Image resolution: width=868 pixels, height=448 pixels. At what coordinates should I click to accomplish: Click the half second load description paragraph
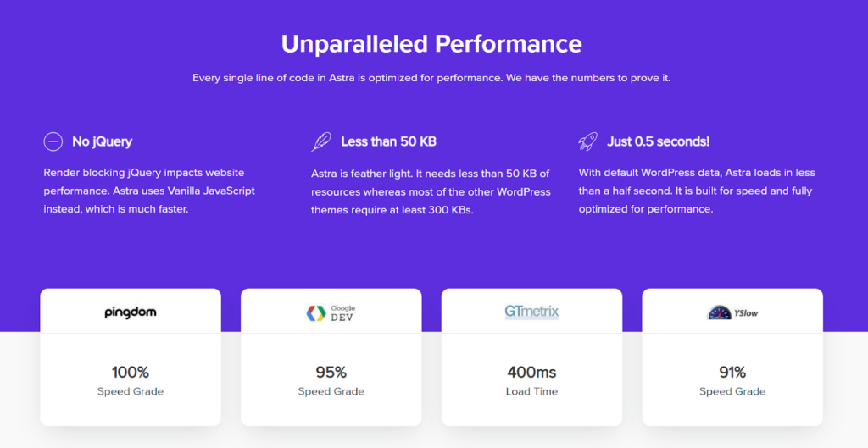click(697, 191)
